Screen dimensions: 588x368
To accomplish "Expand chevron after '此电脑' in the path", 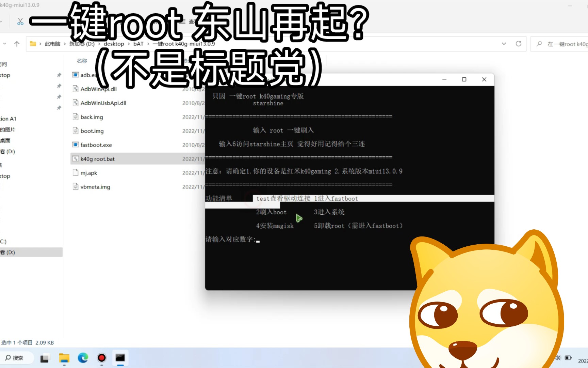I will (x=65, y=44).
